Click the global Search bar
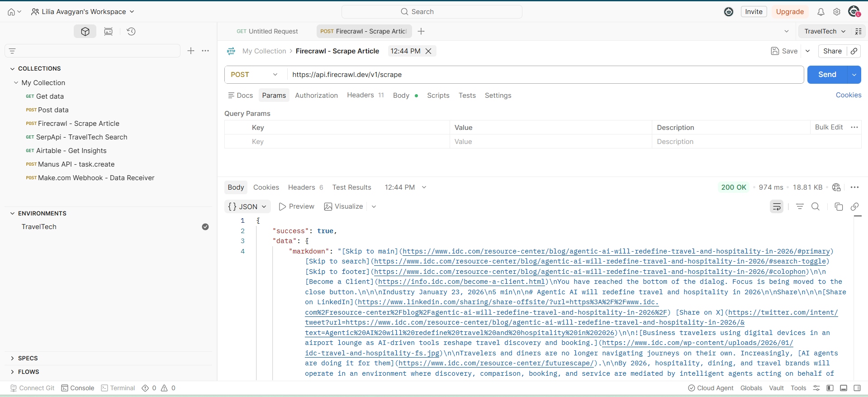 (432, 12)
